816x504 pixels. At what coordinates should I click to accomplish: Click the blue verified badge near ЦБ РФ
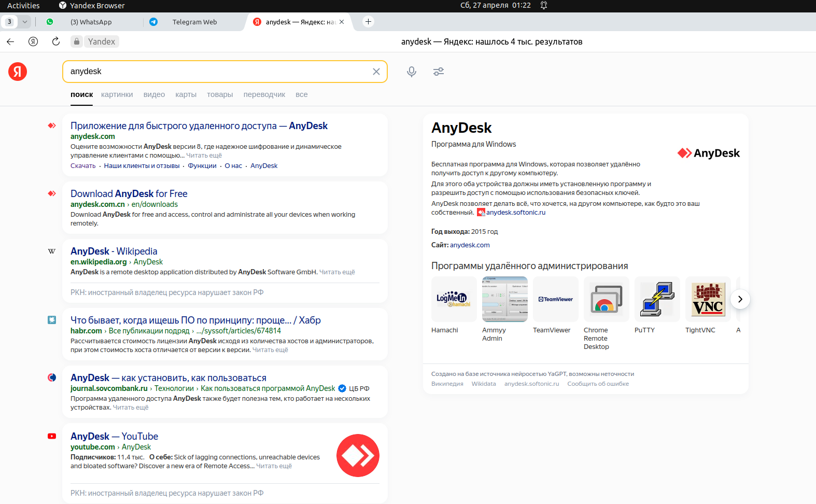pos(342,388)
